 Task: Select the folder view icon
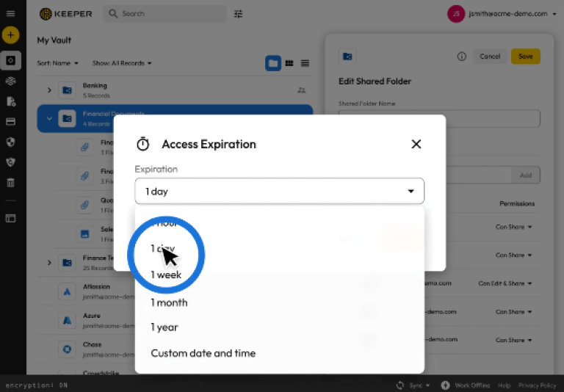273,64
